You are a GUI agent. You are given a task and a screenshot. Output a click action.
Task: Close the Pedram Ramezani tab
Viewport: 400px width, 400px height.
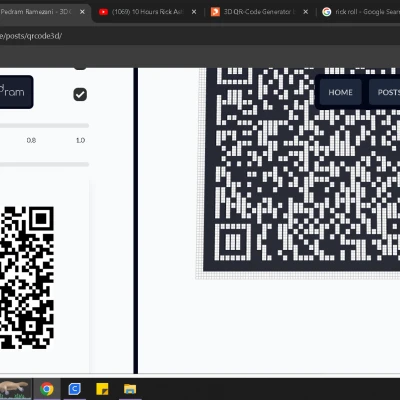82,12
